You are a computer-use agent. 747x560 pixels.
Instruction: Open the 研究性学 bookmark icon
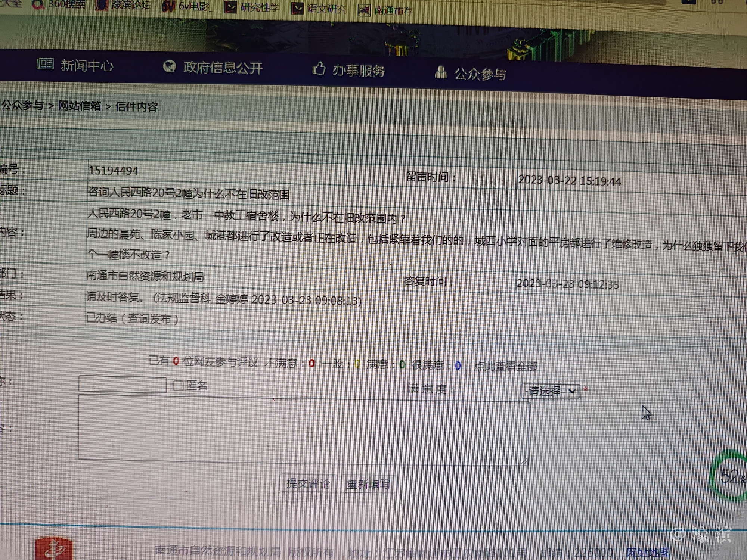pos(230,7)
